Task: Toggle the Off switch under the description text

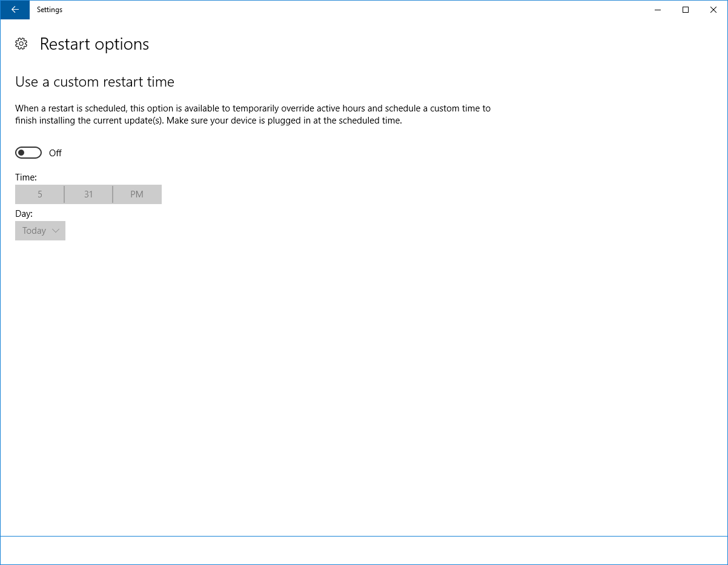Action: point(28,152)
